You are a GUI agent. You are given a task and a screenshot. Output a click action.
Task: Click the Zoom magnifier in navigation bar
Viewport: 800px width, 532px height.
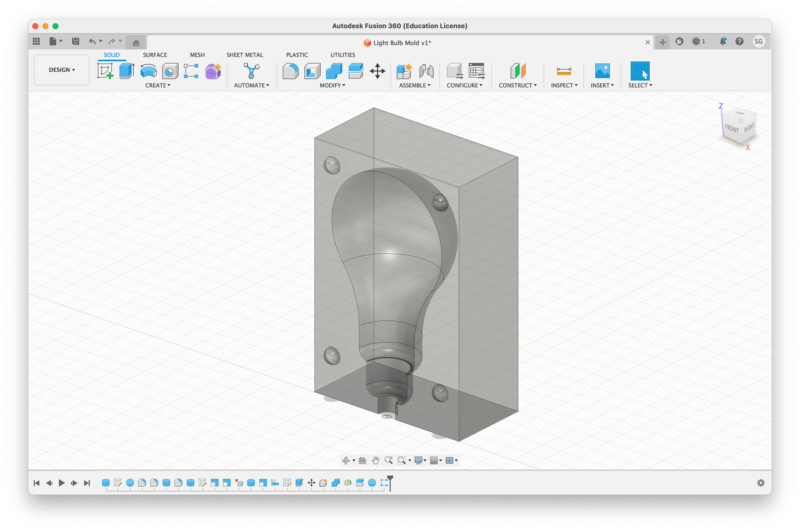tap(388, 461)
